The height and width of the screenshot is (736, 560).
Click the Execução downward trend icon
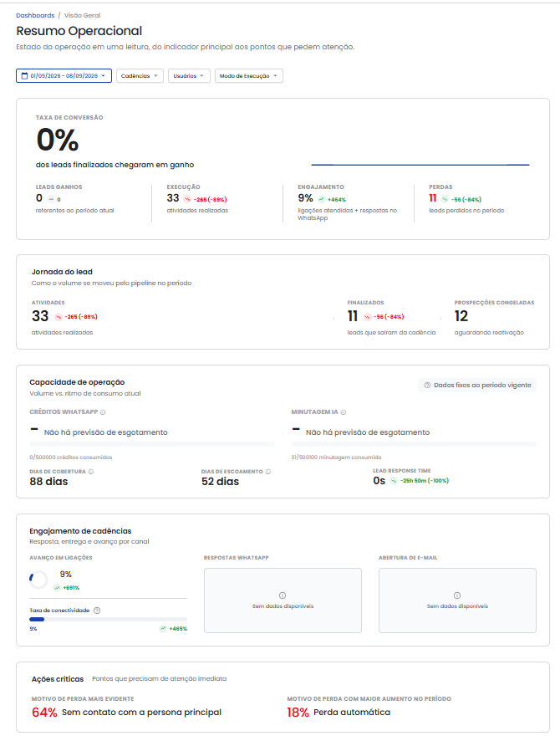187,199
